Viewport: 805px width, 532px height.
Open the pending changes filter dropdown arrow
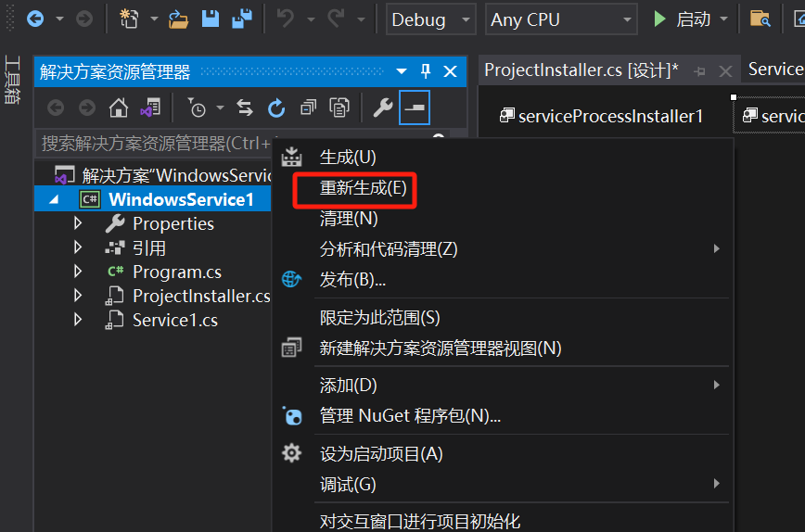[220, 108]
